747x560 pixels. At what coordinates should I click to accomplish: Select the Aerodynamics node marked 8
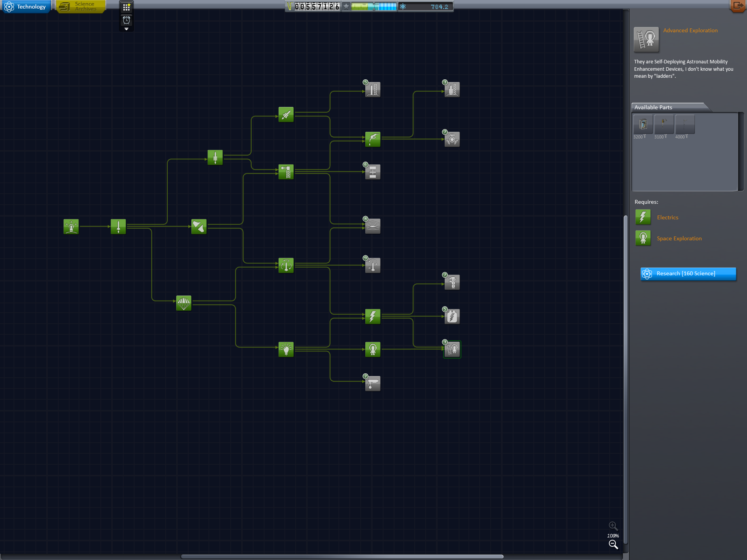pos(373,226)
